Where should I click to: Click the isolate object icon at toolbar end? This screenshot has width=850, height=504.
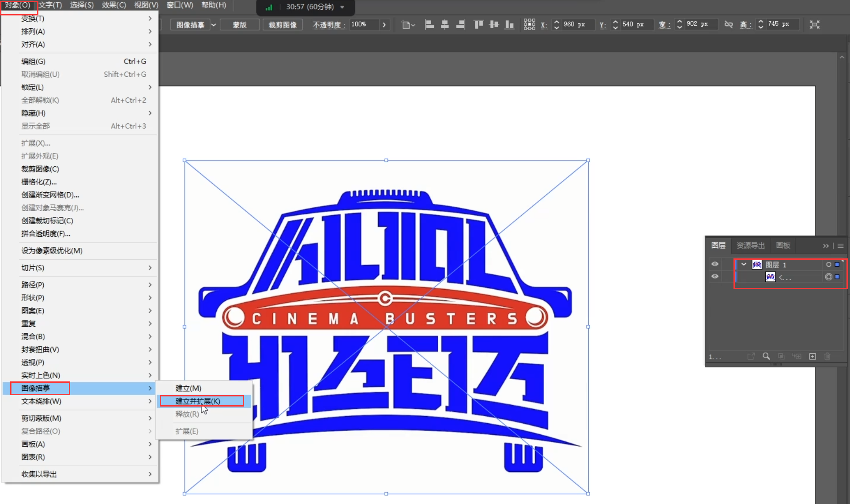pyautogui.click(x=815, y=25)
